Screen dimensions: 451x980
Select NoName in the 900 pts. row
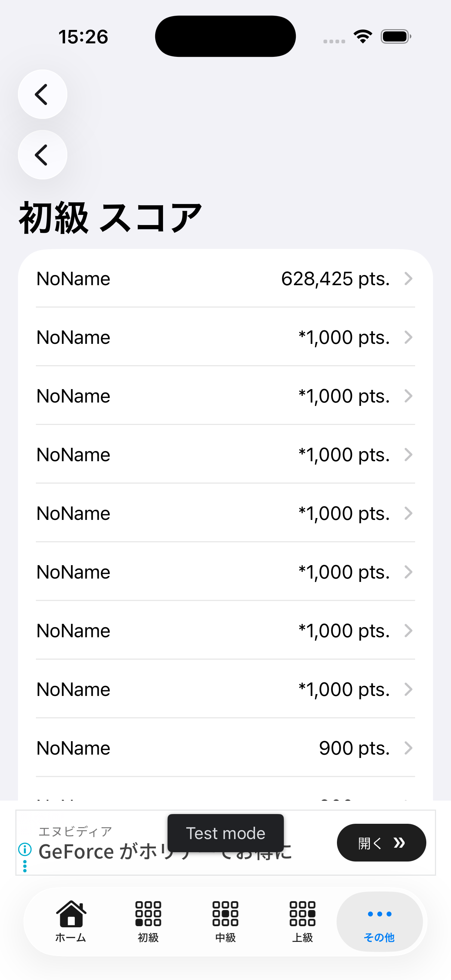pos(73,748)
